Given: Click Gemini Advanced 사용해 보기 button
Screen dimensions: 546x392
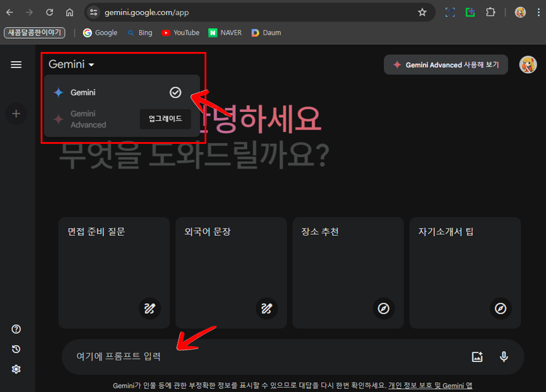Looking at the screenshot, I should (x=446, y=65).
